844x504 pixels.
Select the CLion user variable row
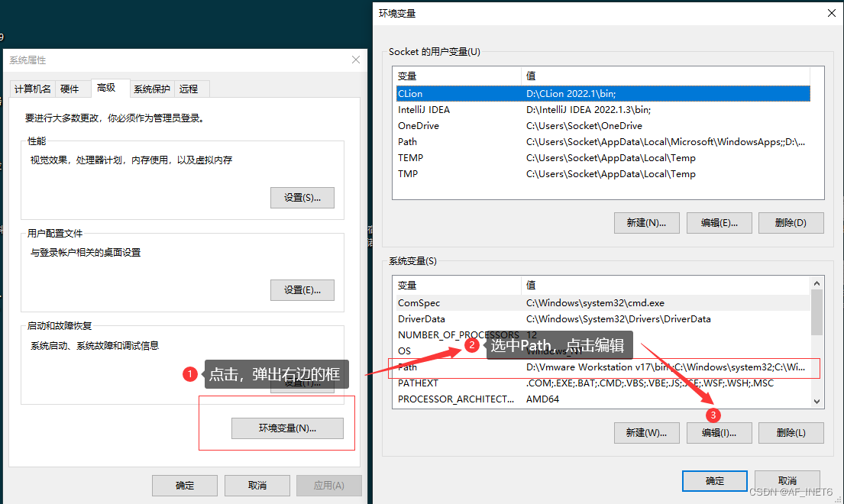[x=603, y=94]
